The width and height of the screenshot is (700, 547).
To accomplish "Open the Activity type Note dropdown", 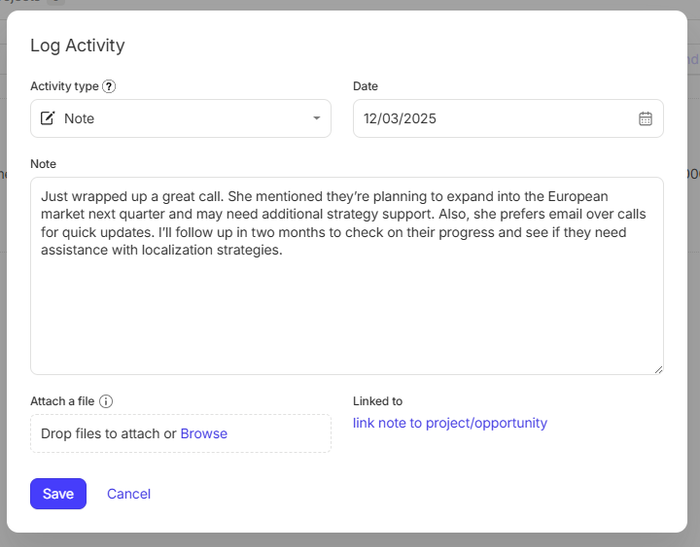I will [x=181, y=118].
